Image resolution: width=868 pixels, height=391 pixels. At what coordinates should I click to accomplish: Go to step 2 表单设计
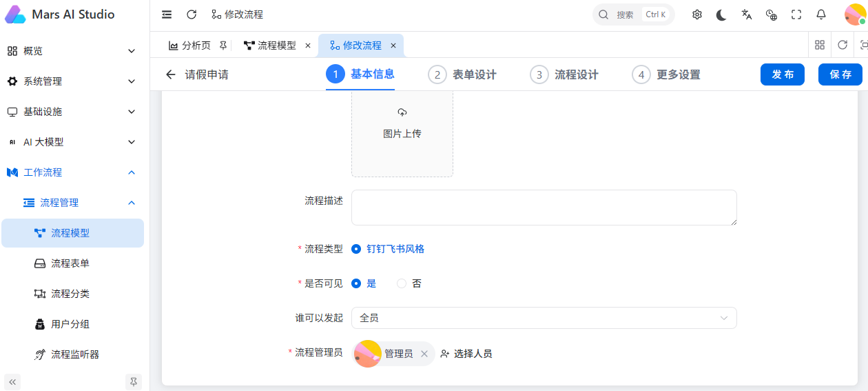click(x=462, y=74)
